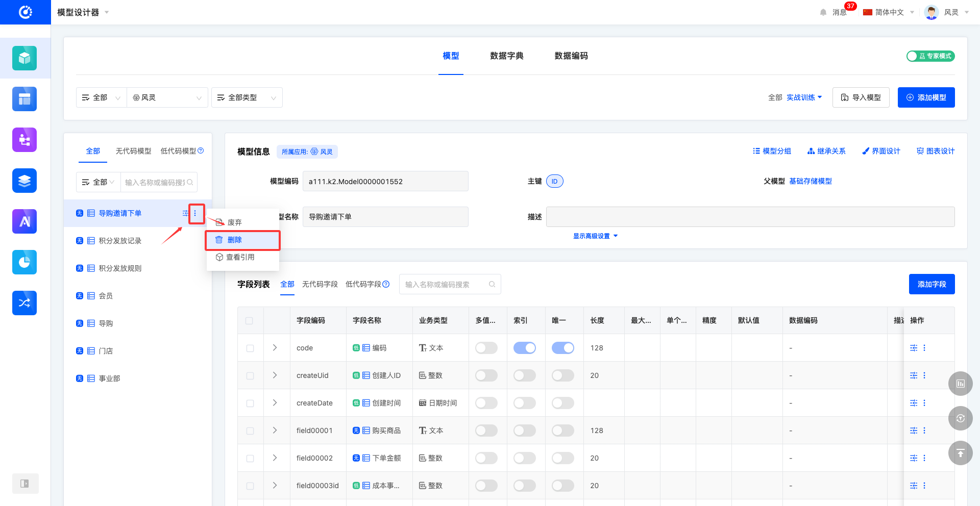Image resolution: width=980 pixels, height=506 pixels.
Task: Open settings icon for the code field row
Action: click(x=914, y=348)
